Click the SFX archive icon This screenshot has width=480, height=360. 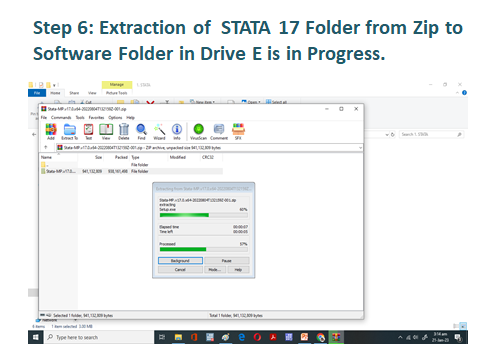tap(238, 131)
